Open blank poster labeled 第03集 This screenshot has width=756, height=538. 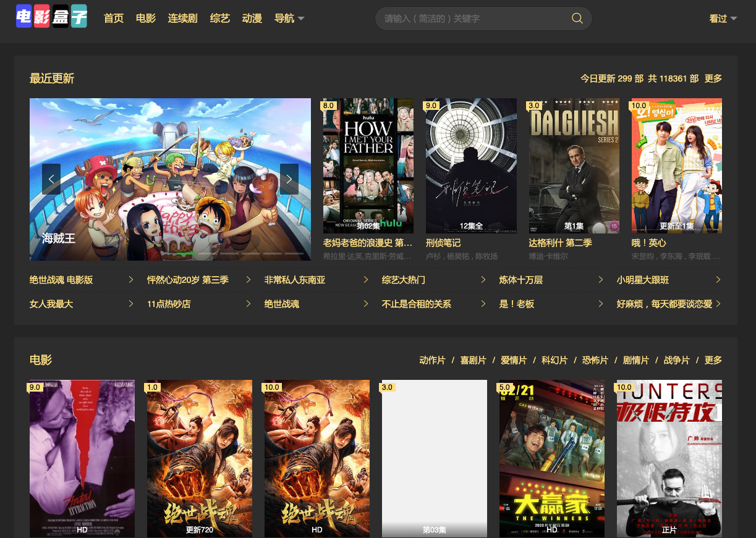pos(435,458)
